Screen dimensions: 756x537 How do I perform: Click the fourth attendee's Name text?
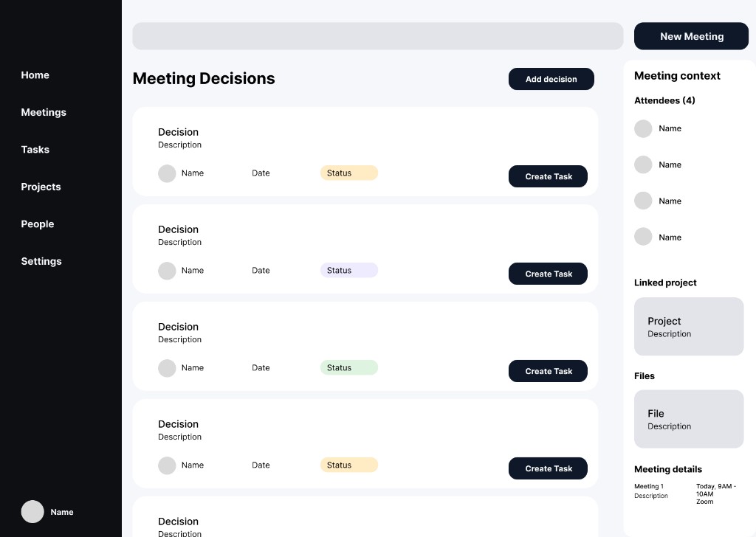coord(670,238)
